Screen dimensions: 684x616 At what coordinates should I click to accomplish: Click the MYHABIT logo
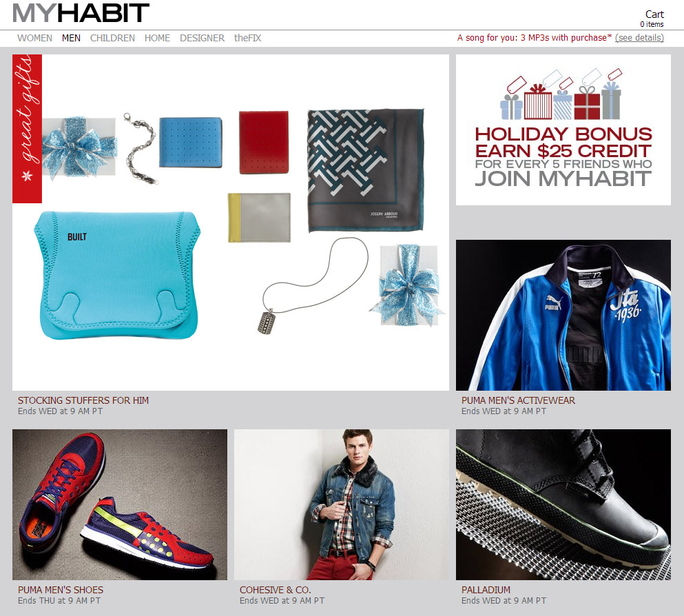click(81, 13)
